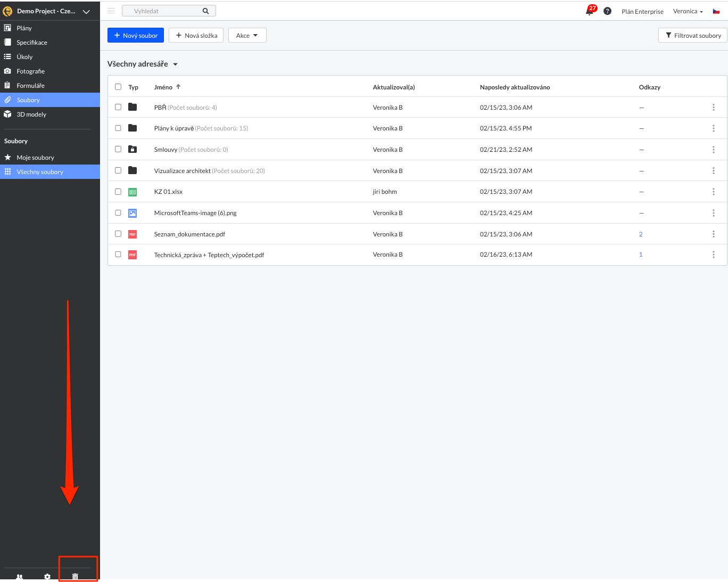Click the Filtrovat soubory button

[693, 35]
